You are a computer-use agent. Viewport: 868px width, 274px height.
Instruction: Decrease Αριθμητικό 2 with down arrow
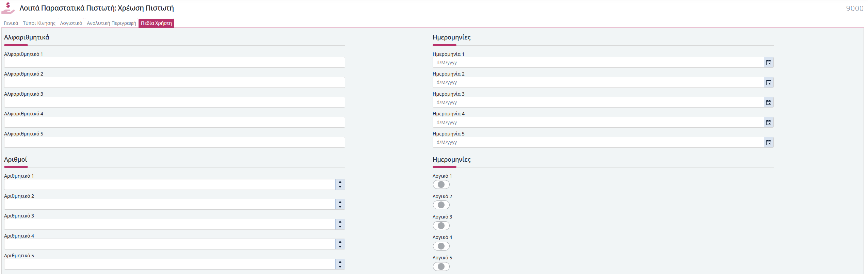coord(340,207)
